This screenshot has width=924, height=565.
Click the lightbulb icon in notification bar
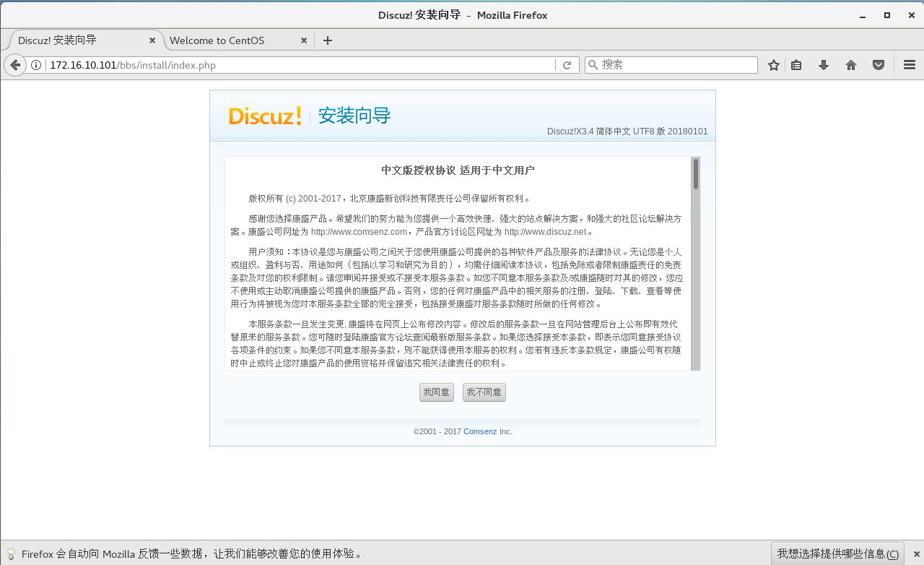(11, 554)
